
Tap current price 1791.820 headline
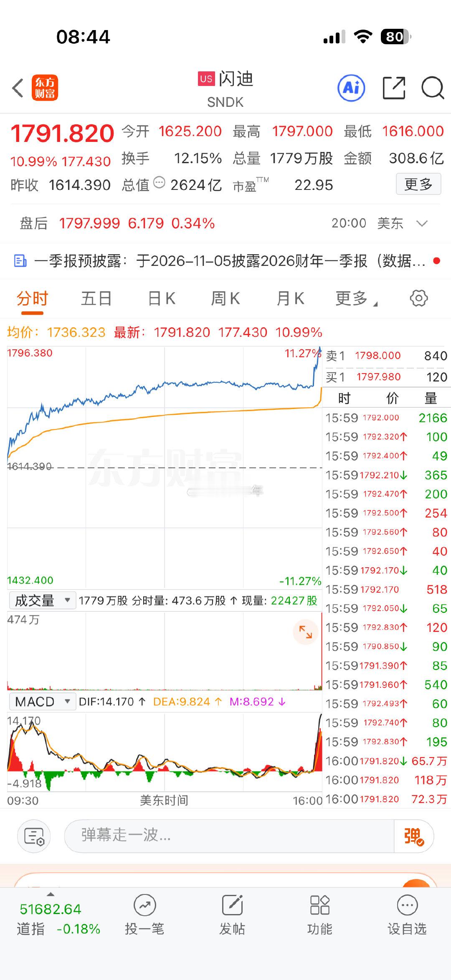point(62,134)
